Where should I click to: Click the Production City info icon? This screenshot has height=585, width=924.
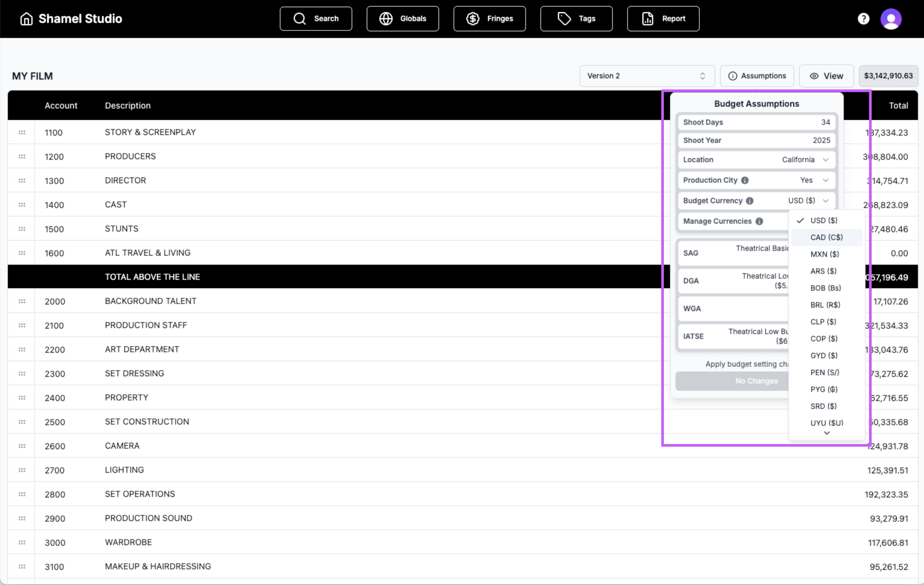pyautogui.click(x=745, y=180)
